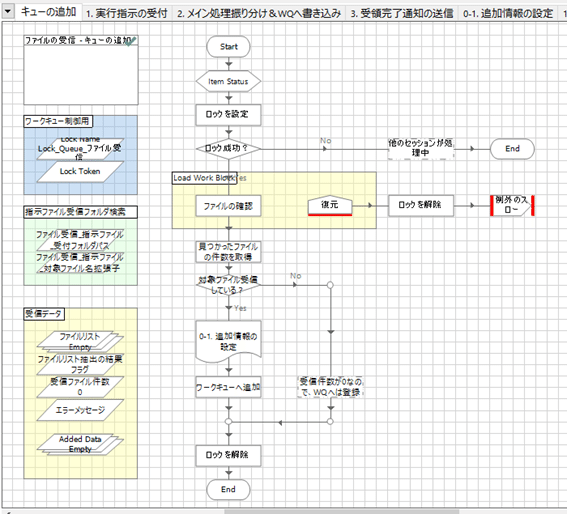Select the ロック成功？ decision stage
Image resolution: width=567 pixels, height=514 pixels.
[228, 148]
